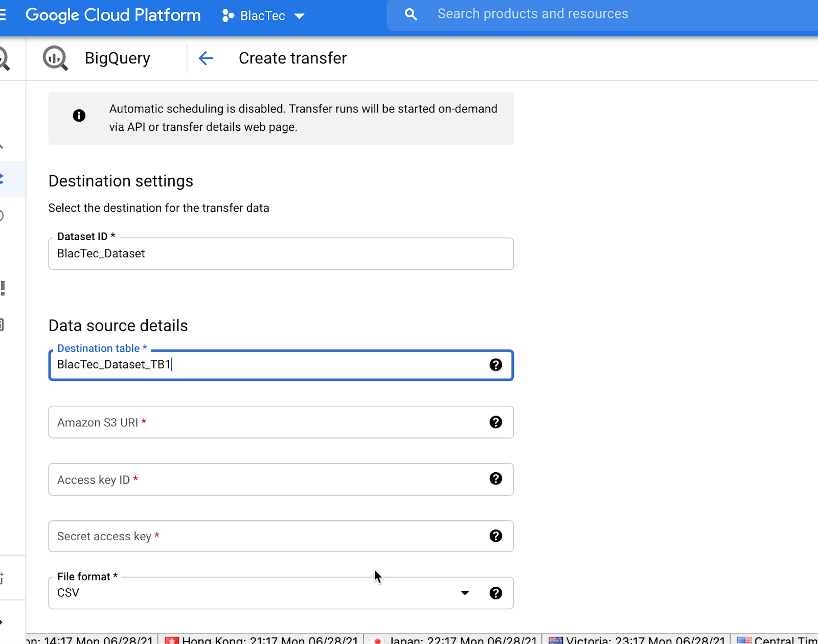Click the Search products and resources box
Screen dimensions: 818x644
tap(602, 14)
